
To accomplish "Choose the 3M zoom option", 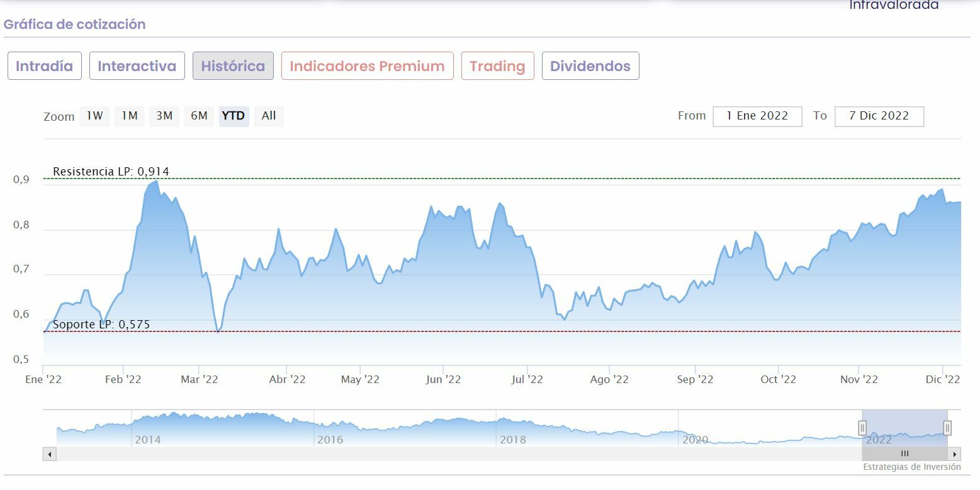I will click(164, 116).
